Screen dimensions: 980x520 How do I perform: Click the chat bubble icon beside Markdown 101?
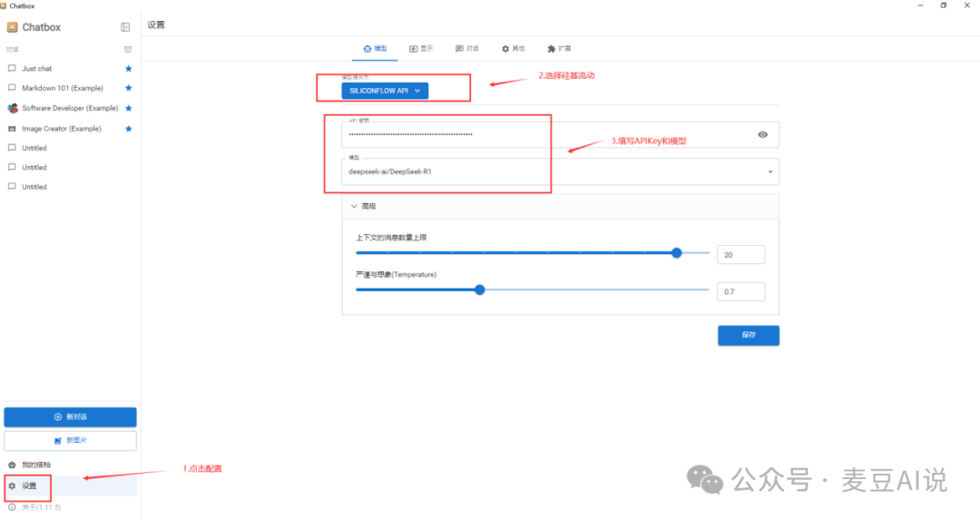click(12, 88)
